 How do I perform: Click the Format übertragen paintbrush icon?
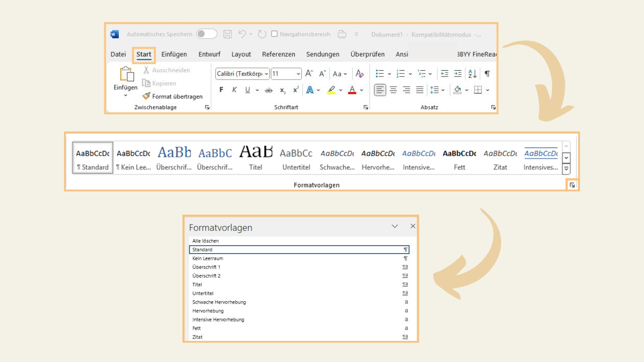146,96
